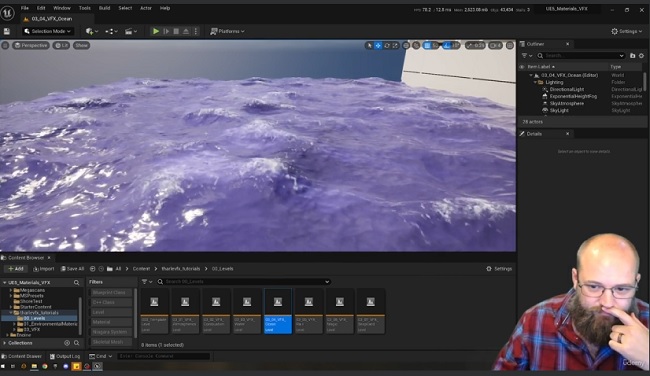Image resolution: width=650 pixels, height=376 pixels.
Task: Open the Window menu
Action: coord(62,8)
